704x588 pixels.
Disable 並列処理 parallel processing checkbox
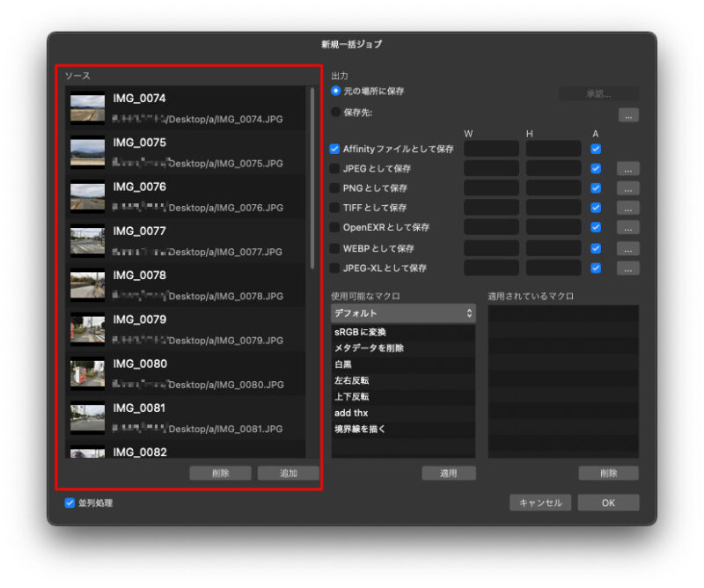pos(69,503)
